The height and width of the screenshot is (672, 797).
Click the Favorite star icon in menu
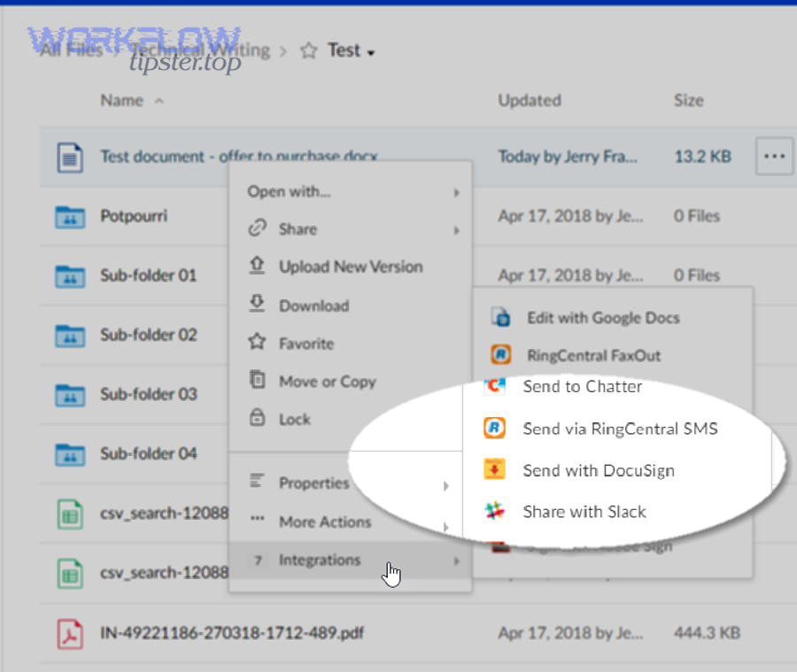click(257, 342)
